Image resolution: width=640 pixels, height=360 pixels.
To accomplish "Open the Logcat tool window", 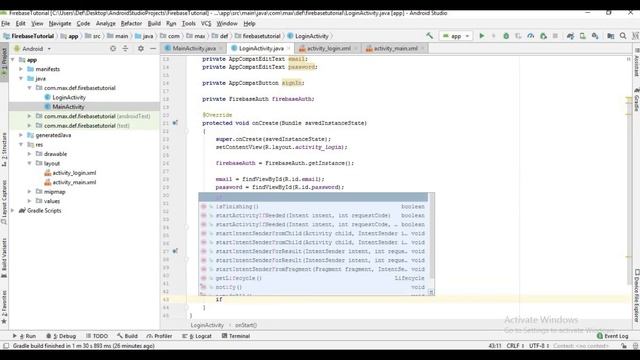I will [x=197, y=336].
